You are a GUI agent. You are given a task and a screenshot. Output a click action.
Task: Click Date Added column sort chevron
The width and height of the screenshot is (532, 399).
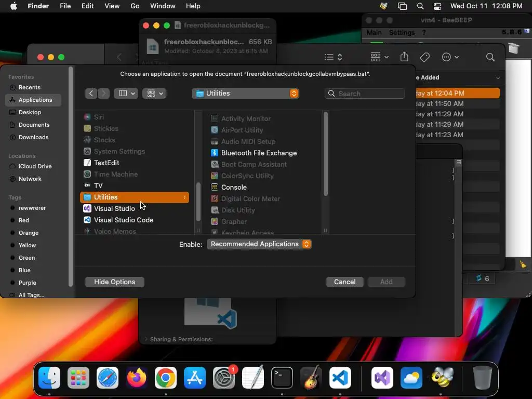click(x=498, y=78)
